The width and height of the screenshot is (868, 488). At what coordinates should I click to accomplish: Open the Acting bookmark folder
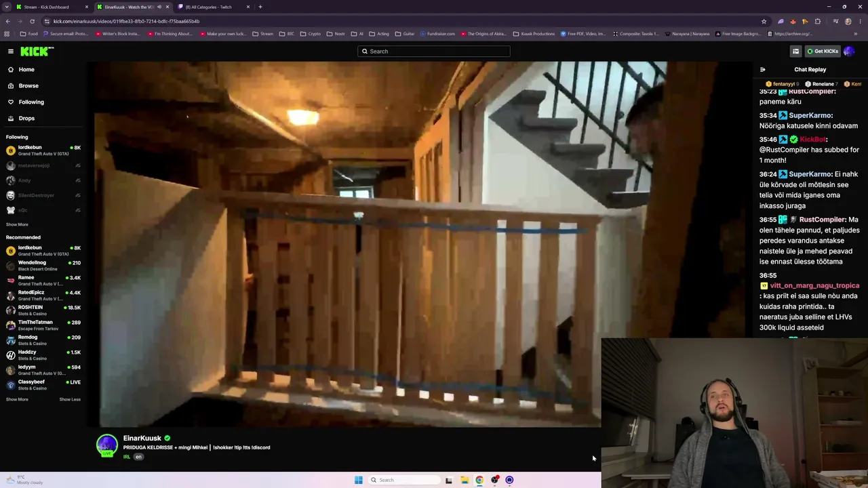coord(379,34)
